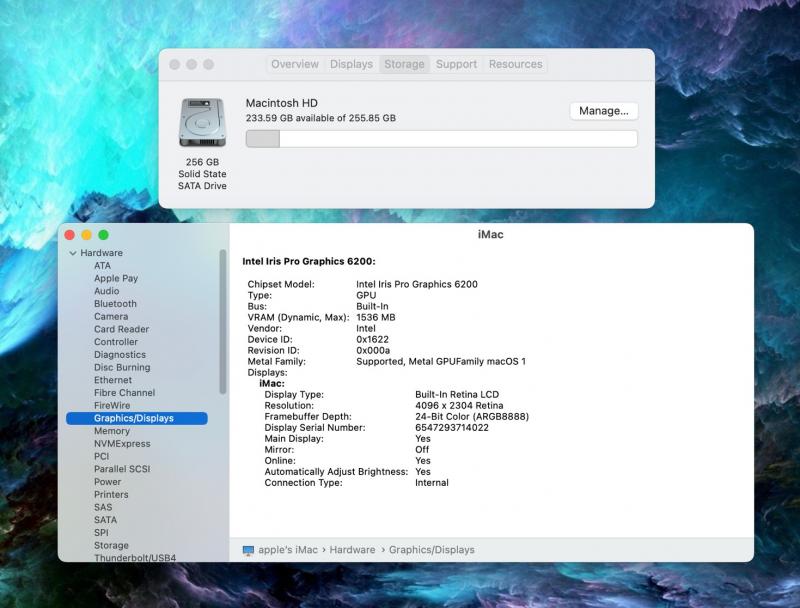Screen dimensions: 800x608
Task: Click the Macintosh HD drive icon
Action: click(202, 122)
